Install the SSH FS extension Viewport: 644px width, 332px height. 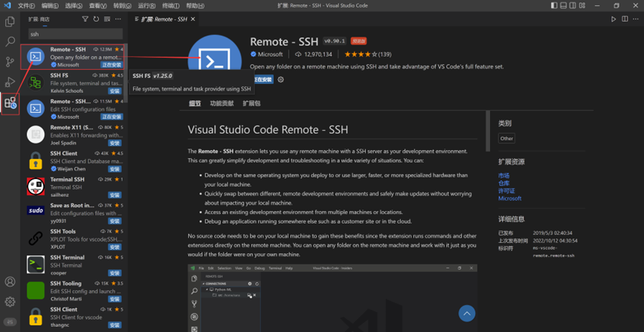[115, 91]
